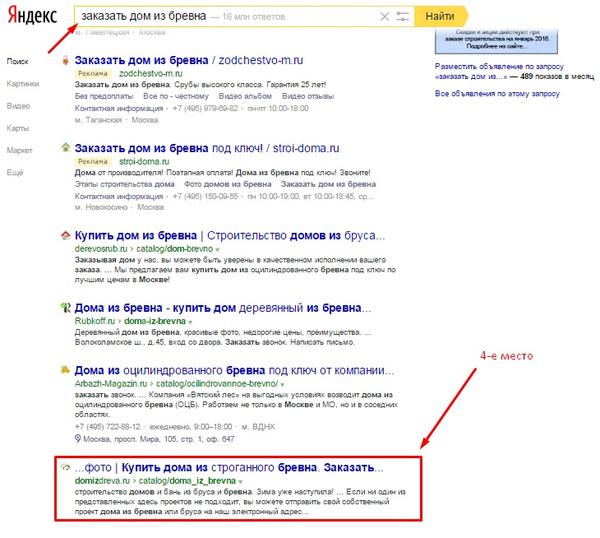Click the domizdreva.ru favicon

(65, 467)
